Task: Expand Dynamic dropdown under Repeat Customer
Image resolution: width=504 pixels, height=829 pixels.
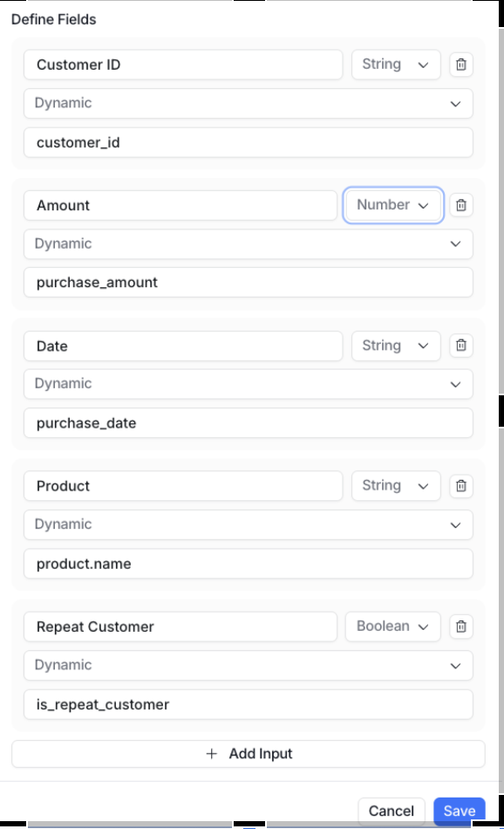Action: click(249, 665)
